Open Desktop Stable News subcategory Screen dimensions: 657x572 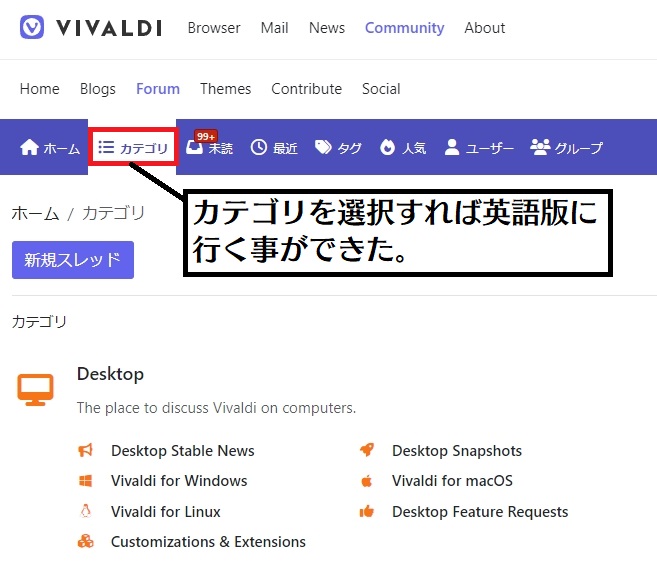183,450
